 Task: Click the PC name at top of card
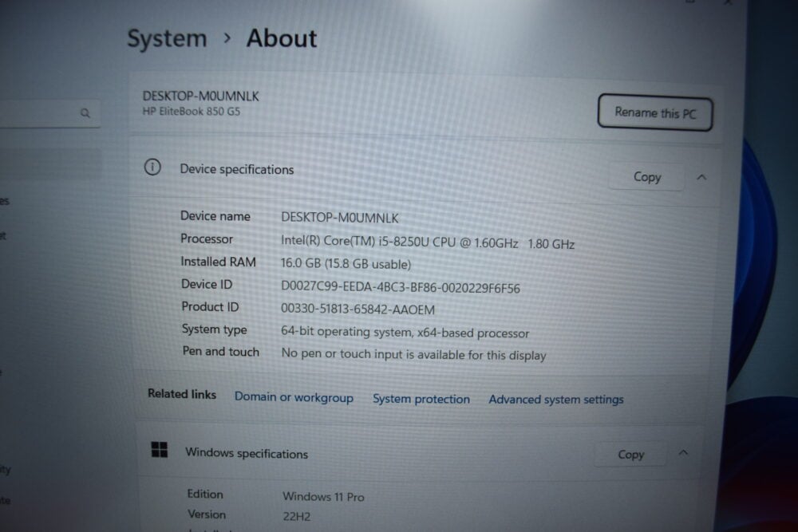click(200, 97)
